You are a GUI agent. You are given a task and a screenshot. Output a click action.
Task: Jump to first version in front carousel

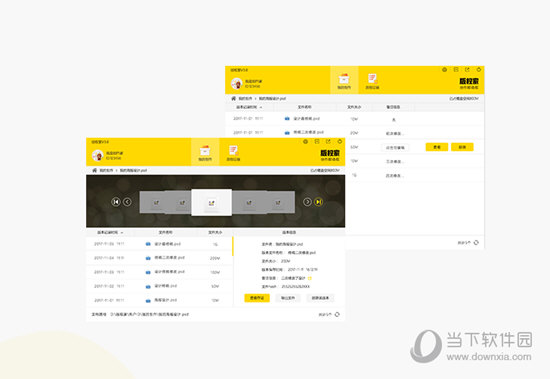[x=116, y=202]
